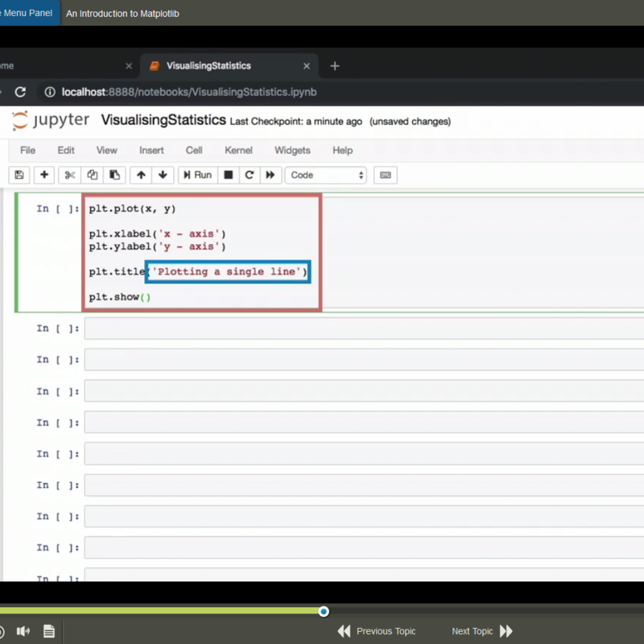The height and width of the screenshot is (644, 644).
Task: Click the plt.show() code line
Action: coord(120,297)
